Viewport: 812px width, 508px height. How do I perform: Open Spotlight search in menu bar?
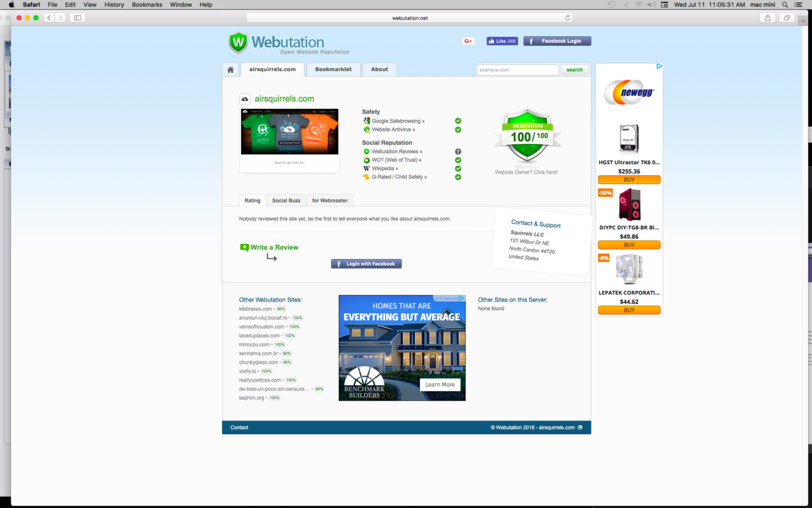tap(785, 4)
